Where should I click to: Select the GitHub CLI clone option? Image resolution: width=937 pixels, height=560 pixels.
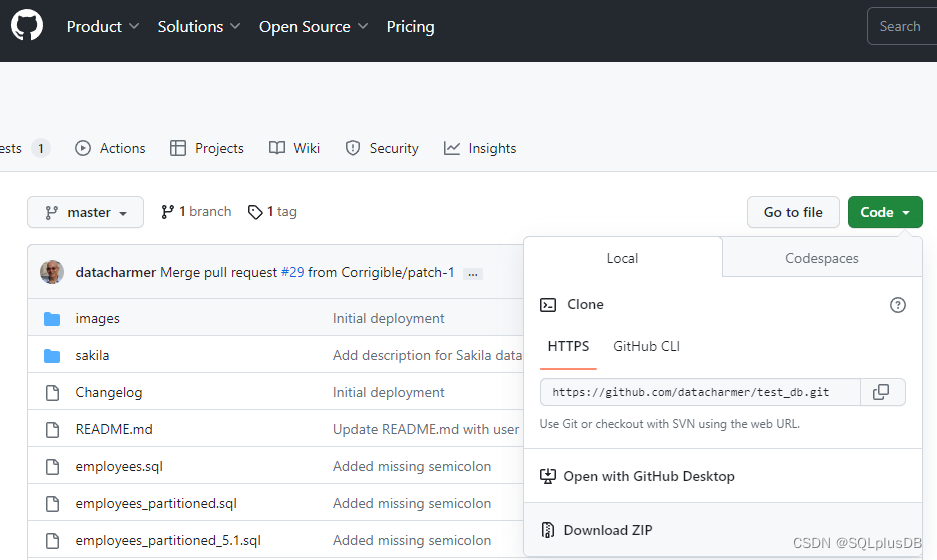tap(647, 347)
